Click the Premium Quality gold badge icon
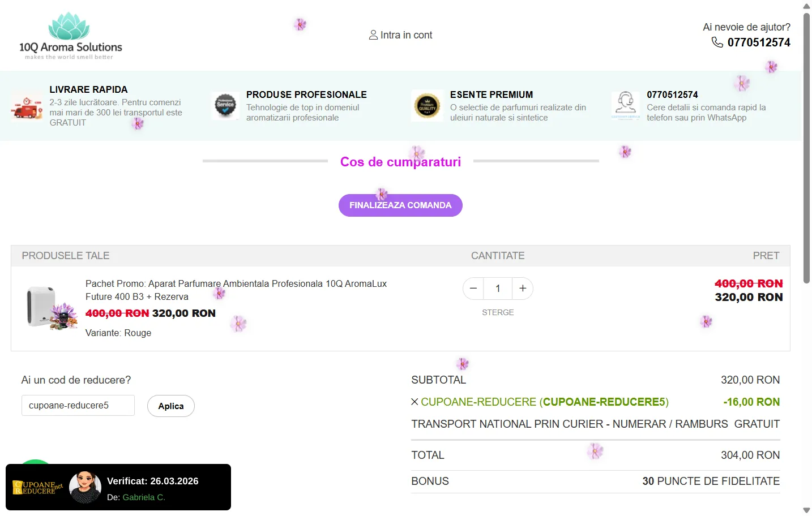The height and width of the screenshot is (516, 812). [x=427, y=105]
